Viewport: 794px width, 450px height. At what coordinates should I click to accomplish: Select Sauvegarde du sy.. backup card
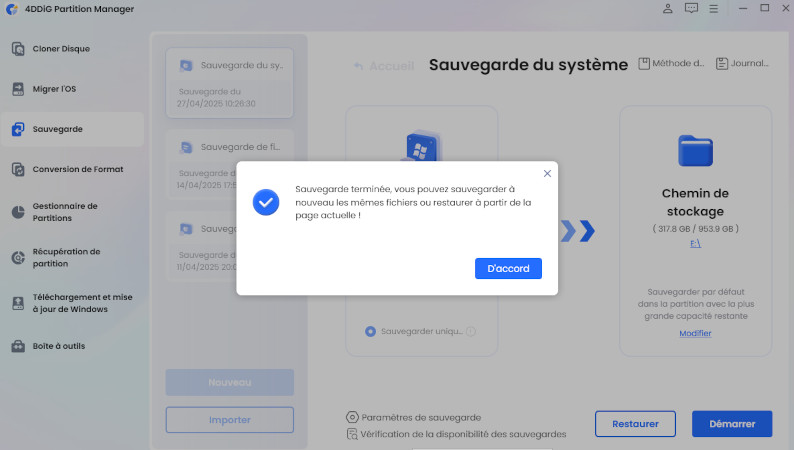click(229, 83)
